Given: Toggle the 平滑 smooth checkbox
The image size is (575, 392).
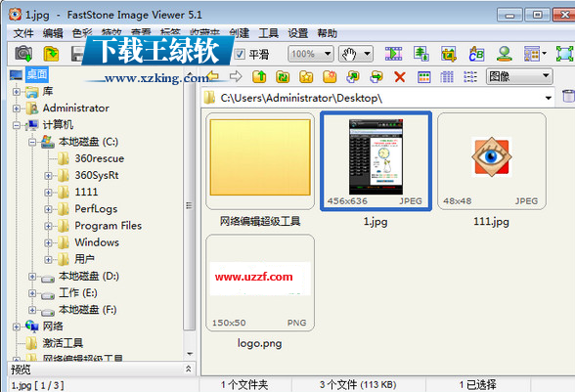Looking at the screenshot, I should pos(240,55).
